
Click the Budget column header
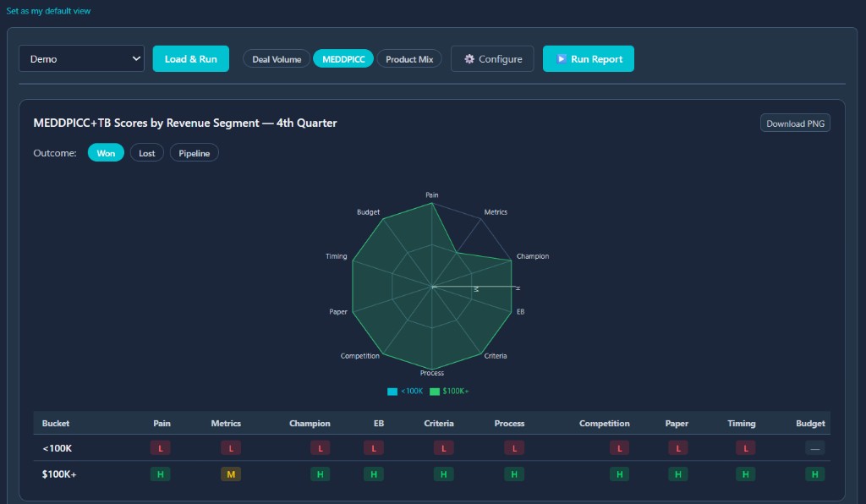810,424
